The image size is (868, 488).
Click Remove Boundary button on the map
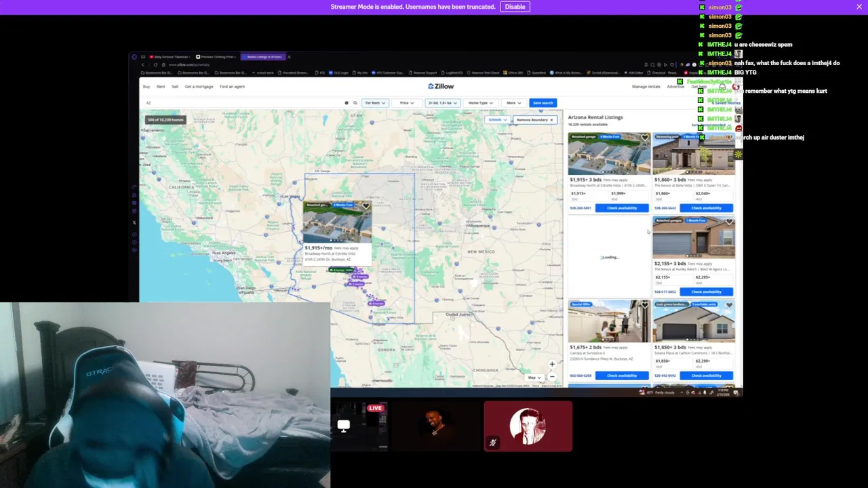534,120
